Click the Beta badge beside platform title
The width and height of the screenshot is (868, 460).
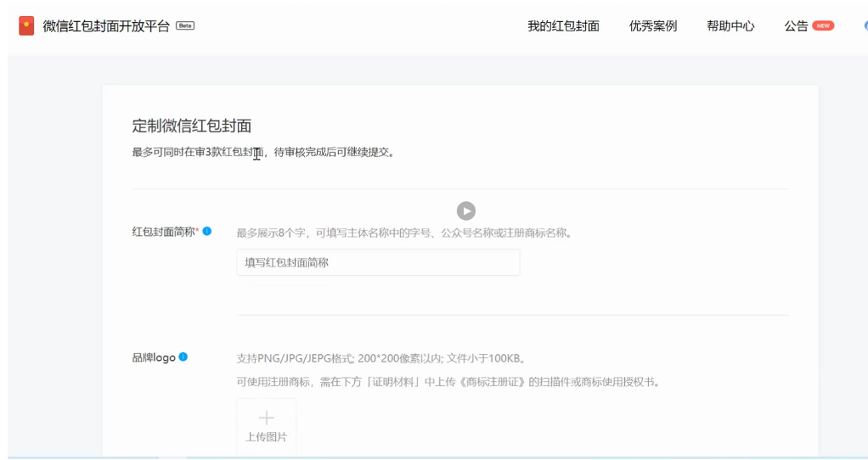(184, 25)
